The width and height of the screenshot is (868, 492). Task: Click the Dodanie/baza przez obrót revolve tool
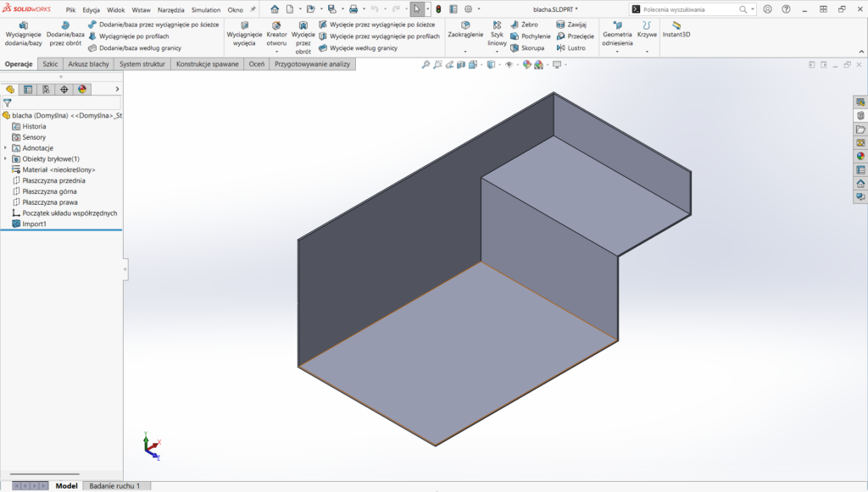[65, 34]
